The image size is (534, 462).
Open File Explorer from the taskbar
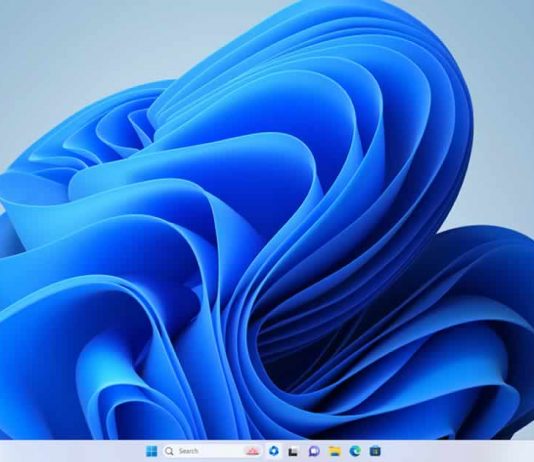point(334,451)
